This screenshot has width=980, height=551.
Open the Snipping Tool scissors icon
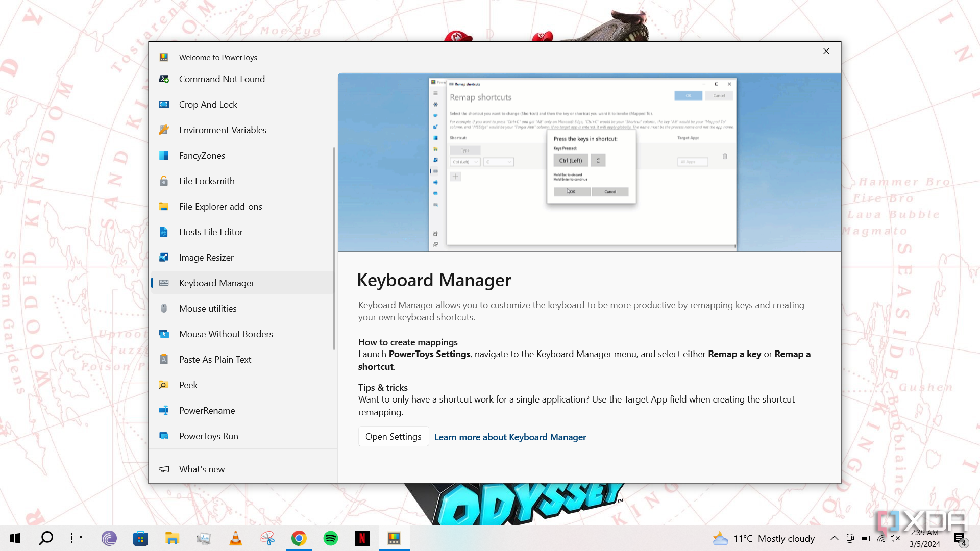(x=267, y=538)
